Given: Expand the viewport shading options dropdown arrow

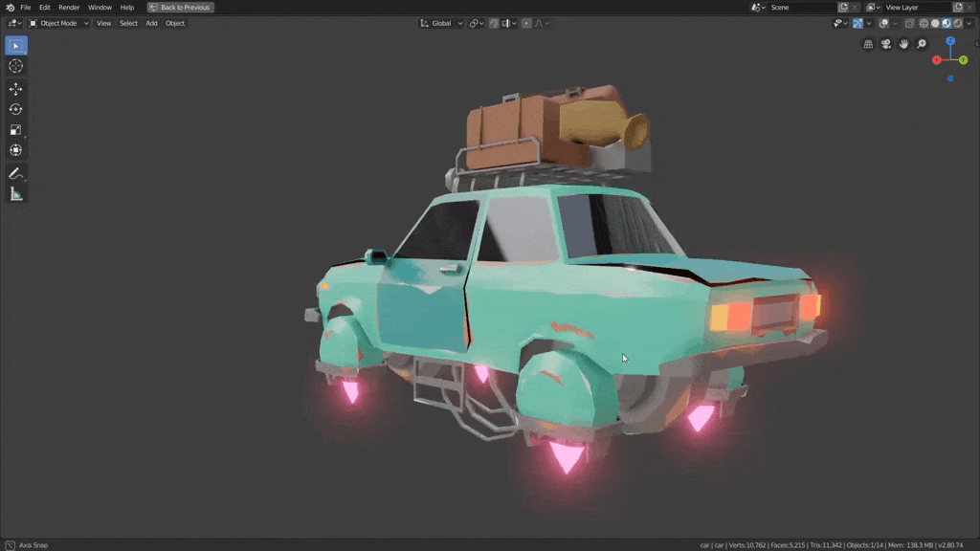Looking at the screenshot, I should (969, 23).
